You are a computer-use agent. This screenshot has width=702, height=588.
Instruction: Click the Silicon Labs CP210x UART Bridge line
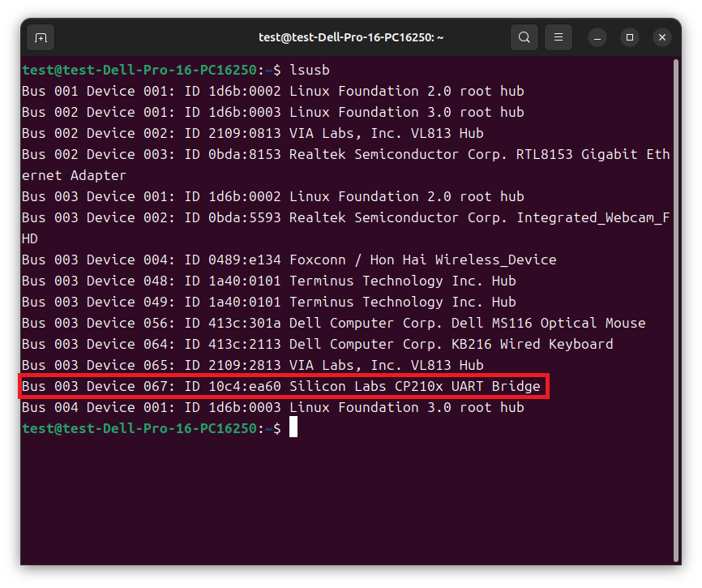tap(281, 386)
